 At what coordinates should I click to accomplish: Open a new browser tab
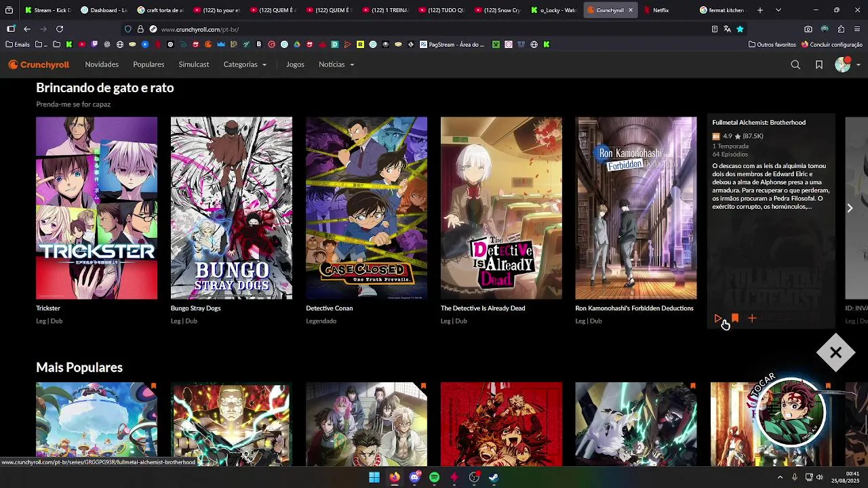(759, 10)
